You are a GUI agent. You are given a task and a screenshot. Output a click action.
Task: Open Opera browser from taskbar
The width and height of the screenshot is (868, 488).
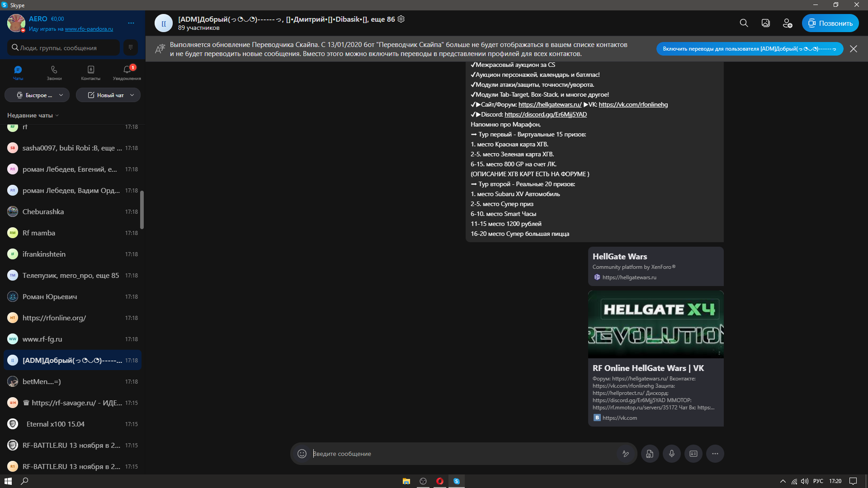[x=439, y=481]
